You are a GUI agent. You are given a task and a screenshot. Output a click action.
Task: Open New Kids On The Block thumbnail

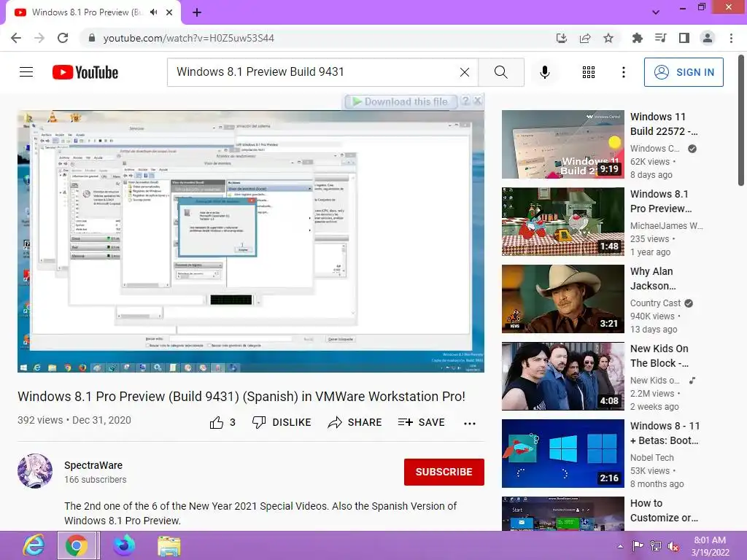pos(562,376)
